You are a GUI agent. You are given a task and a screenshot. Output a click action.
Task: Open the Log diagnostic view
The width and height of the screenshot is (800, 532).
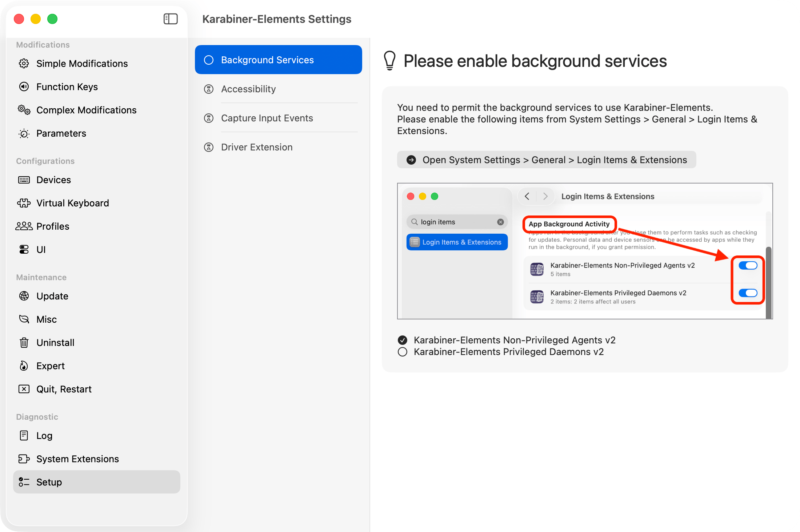97,436
